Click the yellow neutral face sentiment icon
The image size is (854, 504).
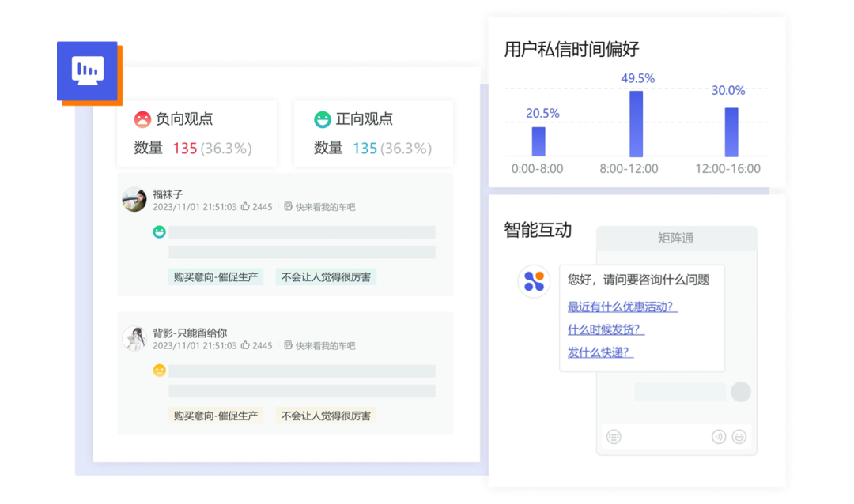pyautogui.click(x=159, y=370)
